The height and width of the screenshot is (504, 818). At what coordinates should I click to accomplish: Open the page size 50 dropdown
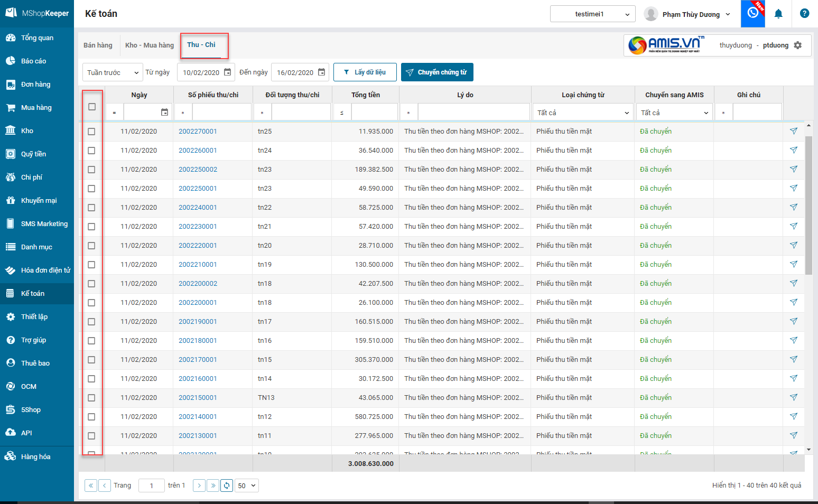tap(247, 486)
